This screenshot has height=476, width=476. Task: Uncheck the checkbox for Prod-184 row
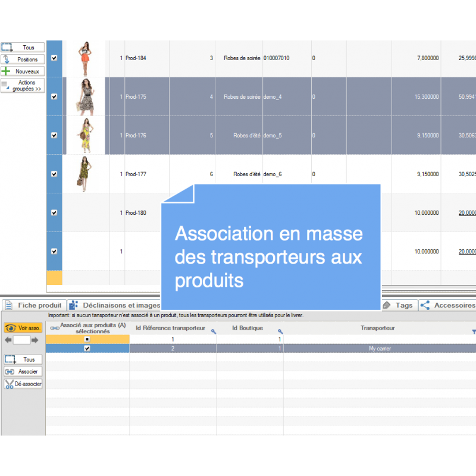54,58
